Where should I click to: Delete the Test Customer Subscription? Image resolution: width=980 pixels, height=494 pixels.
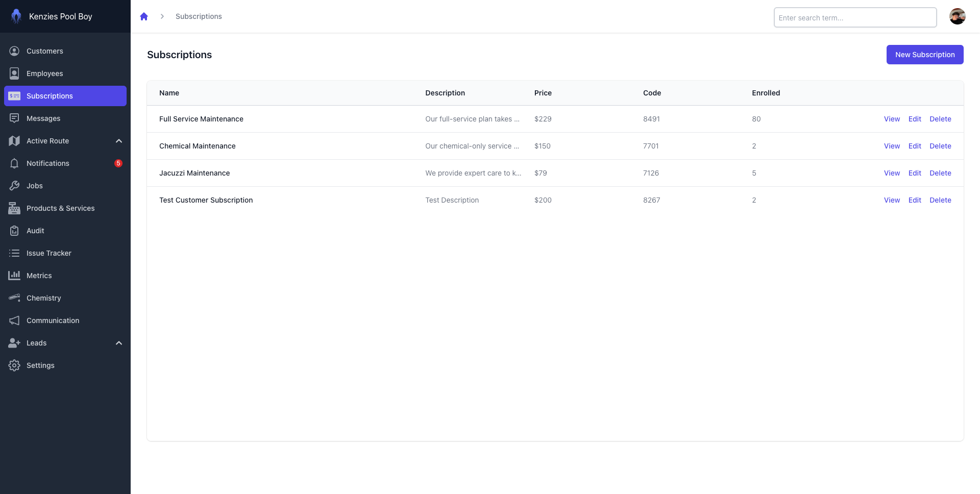(x=940, y=200)
